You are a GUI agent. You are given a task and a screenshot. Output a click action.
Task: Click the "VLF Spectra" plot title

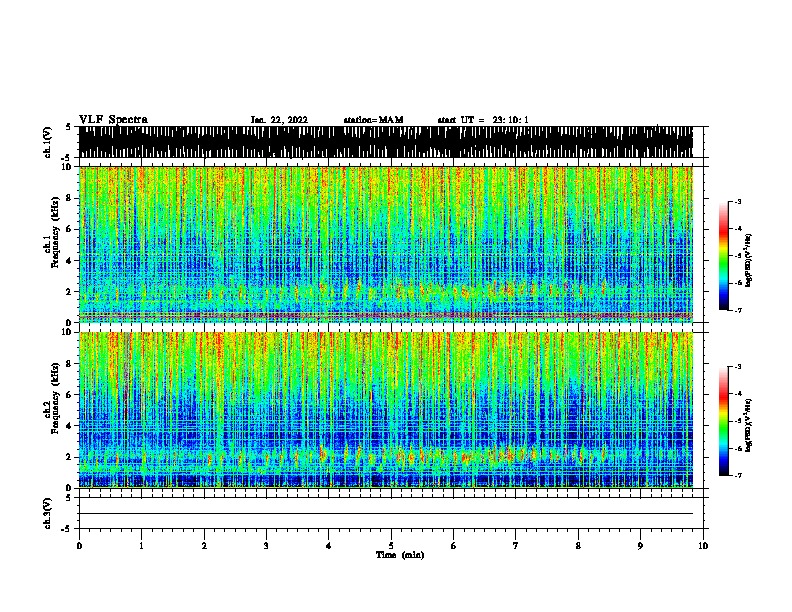pos(113,120)
